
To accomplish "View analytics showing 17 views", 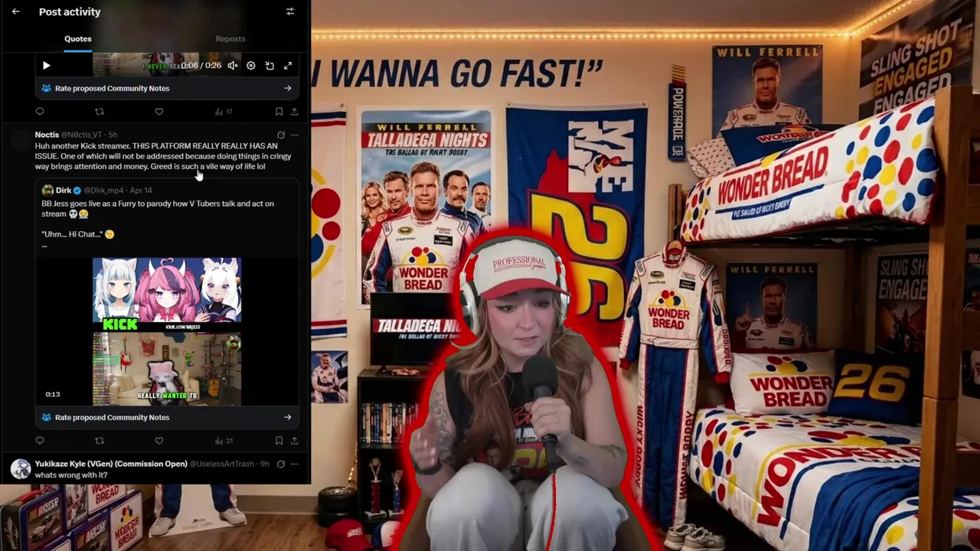I will pos(224,112).
